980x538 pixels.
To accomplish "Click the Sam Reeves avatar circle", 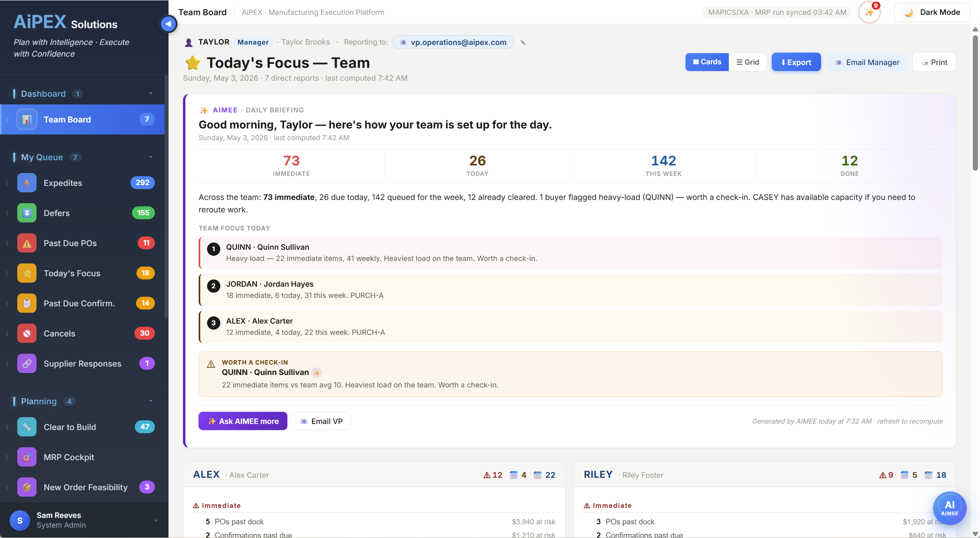I will [20, 520].
